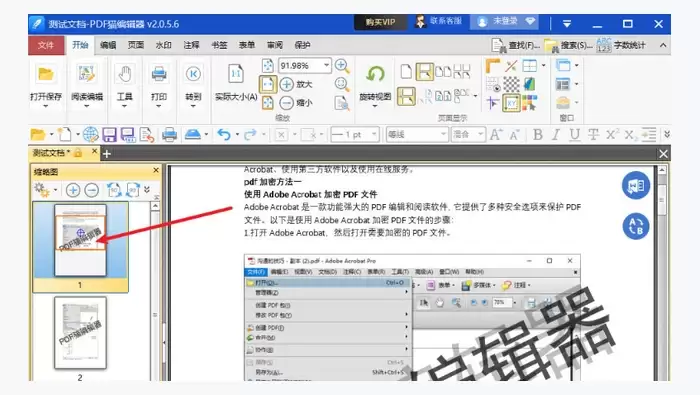Screen dimensions: 700x395
Task: Click the redo arrow icon
Action: click(x=250, y=134)
